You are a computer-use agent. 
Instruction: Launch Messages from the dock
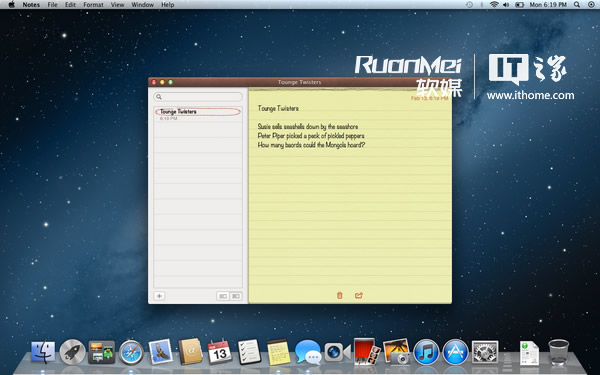click(x=308, y=352)
